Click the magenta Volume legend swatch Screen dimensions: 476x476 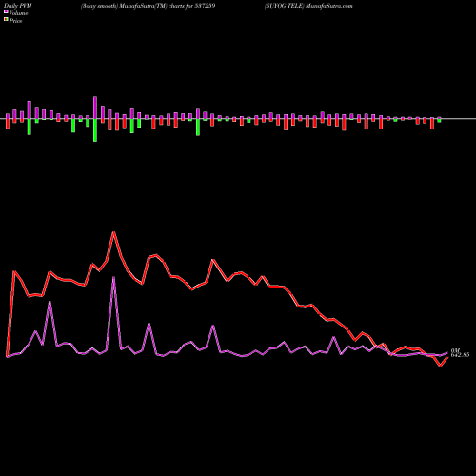[x=6, y=11]
